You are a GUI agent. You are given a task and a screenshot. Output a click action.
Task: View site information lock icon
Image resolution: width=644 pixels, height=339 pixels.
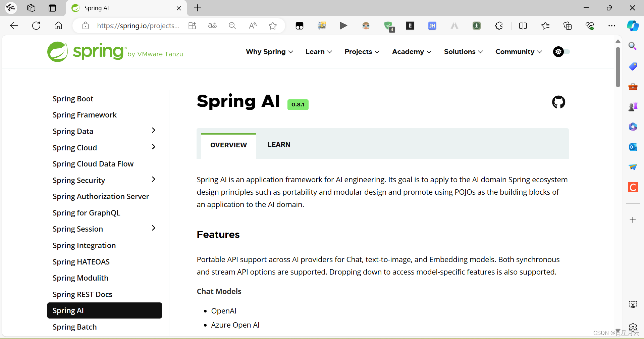(x=86, y=26)
